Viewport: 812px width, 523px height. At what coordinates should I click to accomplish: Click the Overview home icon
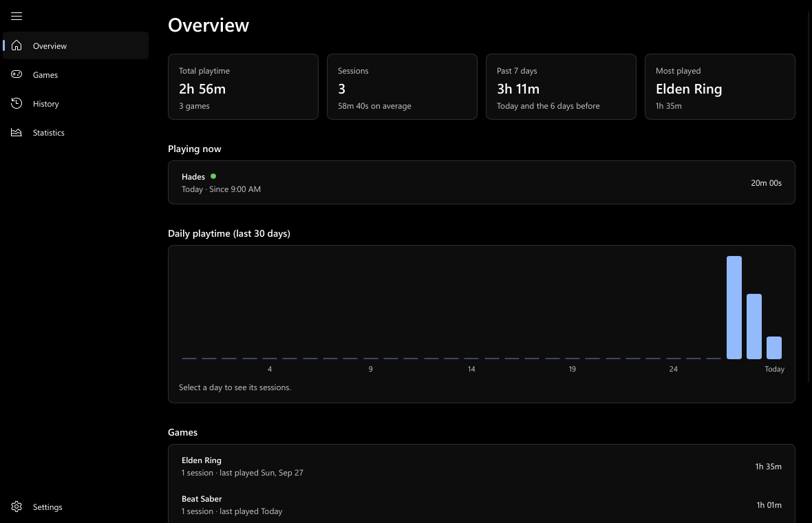click(x=17, y=45)
